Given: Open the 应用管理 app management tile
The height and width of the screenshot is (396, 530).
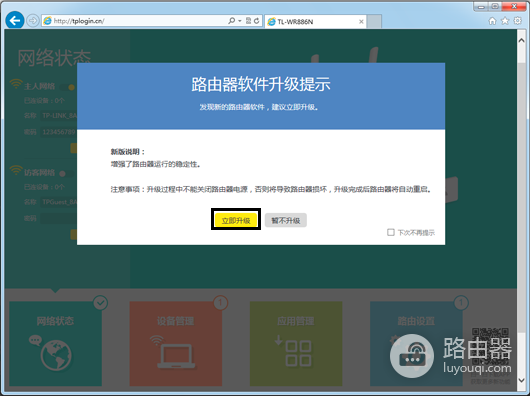Looking at the screenshot, I should pyautogui.click(x=296, y=344).
